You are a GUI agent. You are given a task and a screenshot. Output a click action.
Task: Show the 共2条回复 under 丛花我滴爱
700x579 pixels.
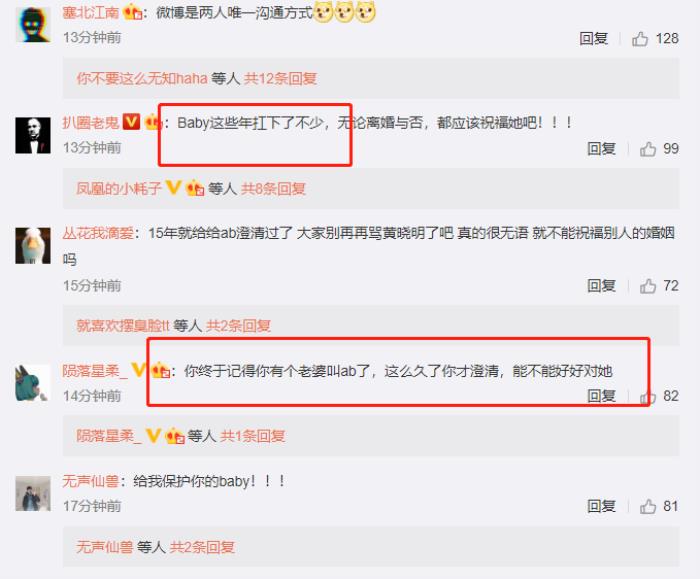coord(238,325)
